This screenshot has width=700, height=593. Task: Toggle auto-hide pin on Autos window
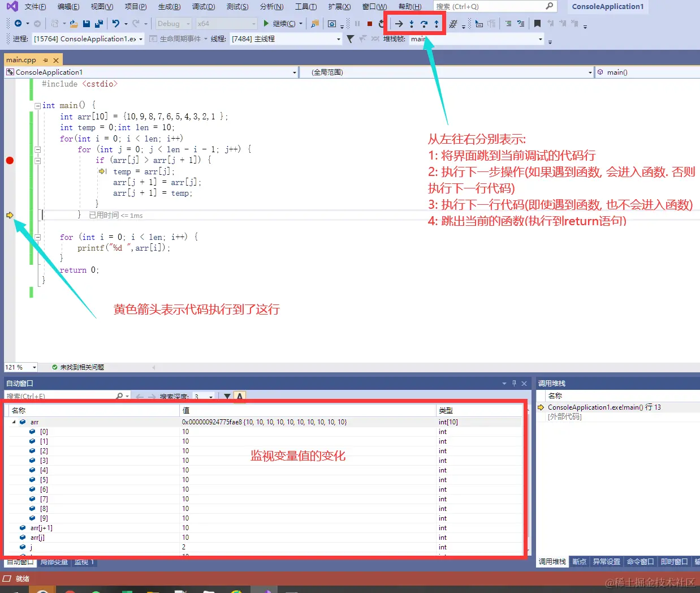click(514, 383)
